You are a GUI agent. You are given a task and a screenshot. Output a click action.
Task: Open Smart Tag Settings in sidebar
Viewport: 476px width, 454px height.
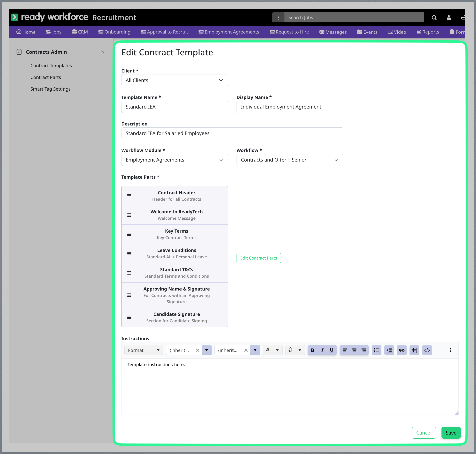(x=50, y=89)
